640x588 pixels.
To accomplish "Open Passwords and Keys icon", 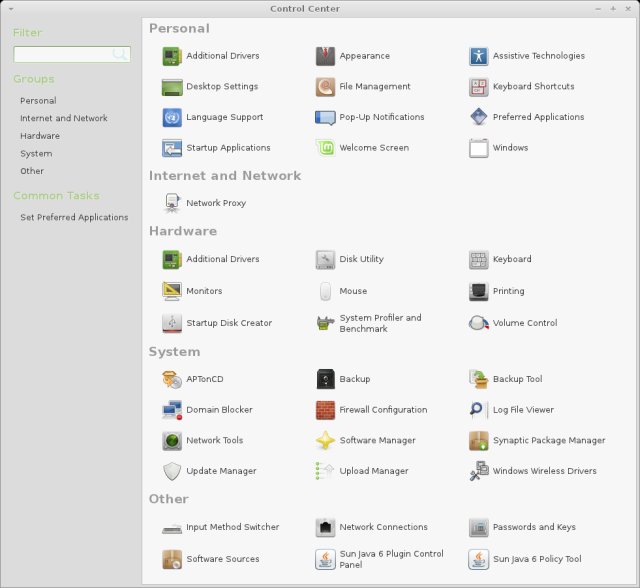I will tap(478, 527).
